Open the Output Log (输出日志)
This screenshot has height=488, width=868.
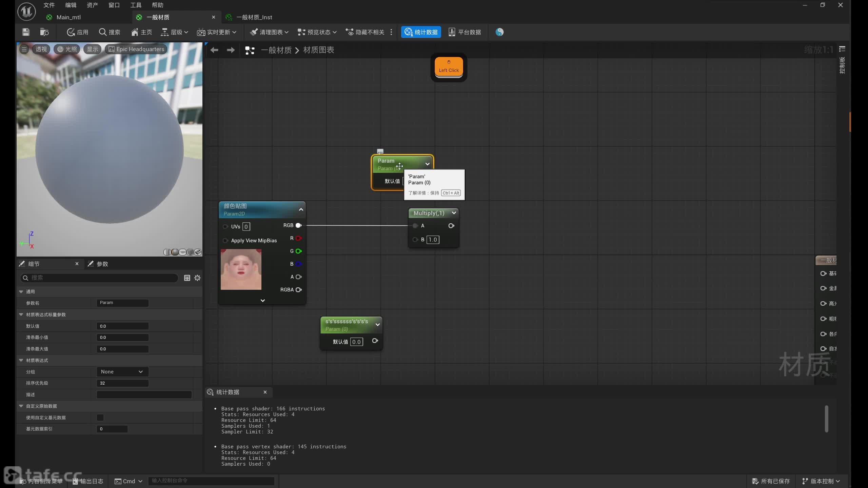pos(88,481)
